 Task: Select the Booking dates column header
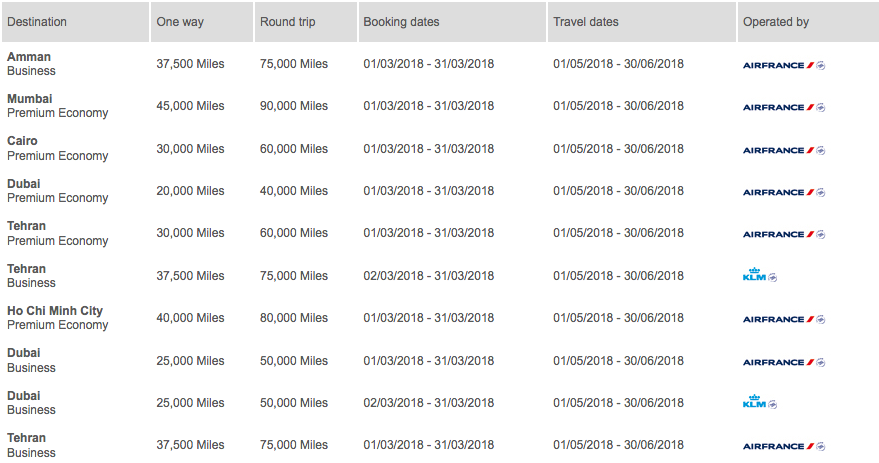coord(401,22)
